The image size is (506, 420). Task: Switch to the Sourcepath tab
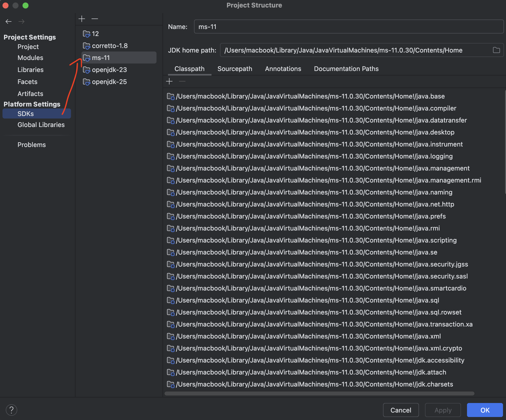tap(235, 69)
